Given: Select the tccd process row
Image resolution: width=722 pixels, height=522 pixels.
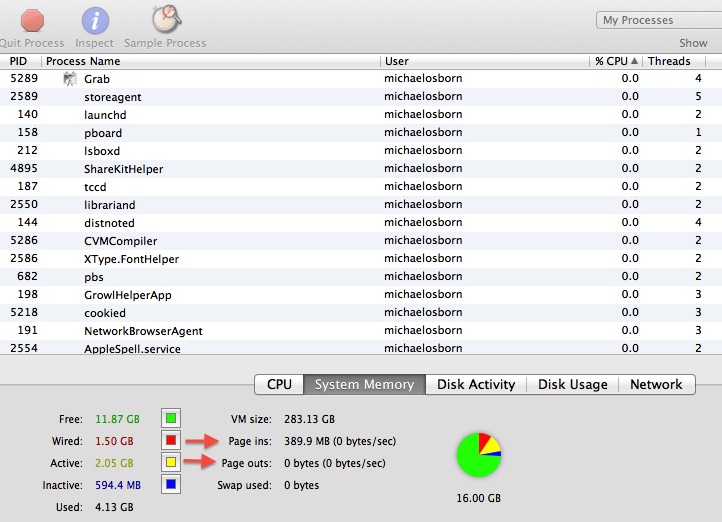Looking at the screenshot, I should 361,186.
